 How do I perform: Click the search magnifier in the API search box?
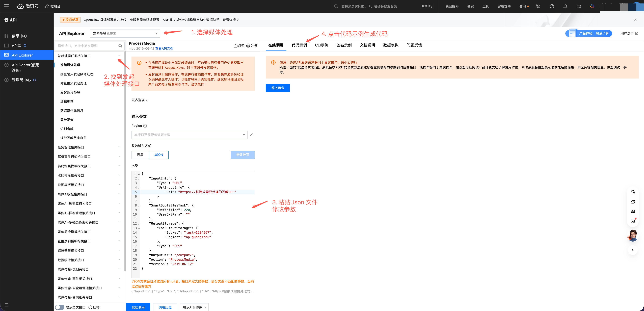[x=120, y=45]
